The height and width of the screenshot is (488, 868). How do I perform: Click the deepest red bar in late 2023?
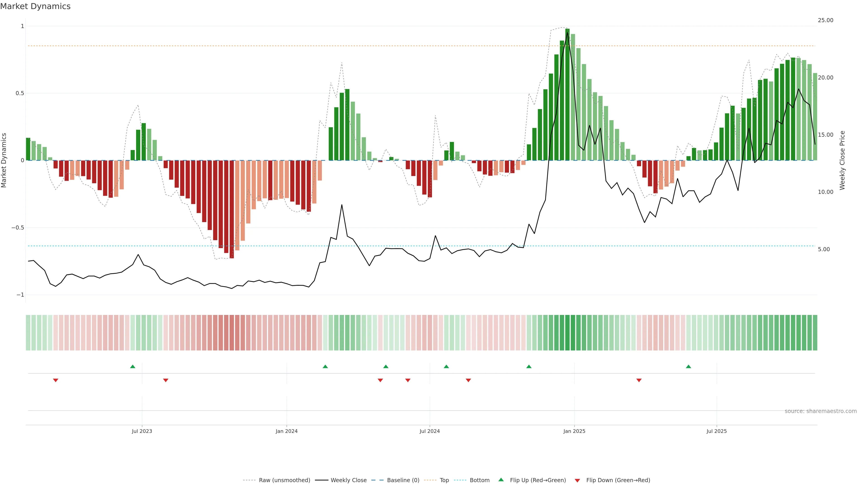click(x=231, y=209)
